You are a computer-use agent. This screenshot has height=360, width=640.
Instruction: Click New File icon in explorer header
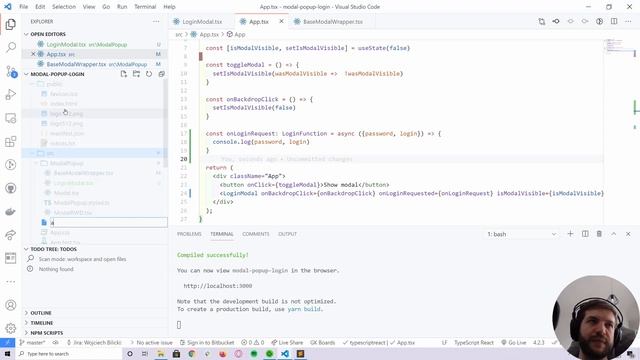[x=124, y=74]
